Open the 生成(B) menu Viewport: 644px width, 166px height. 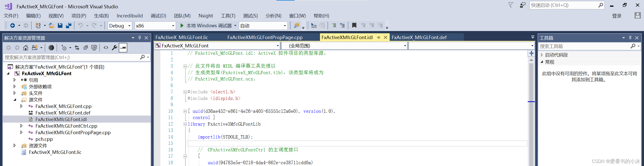[x=101, y=16]
